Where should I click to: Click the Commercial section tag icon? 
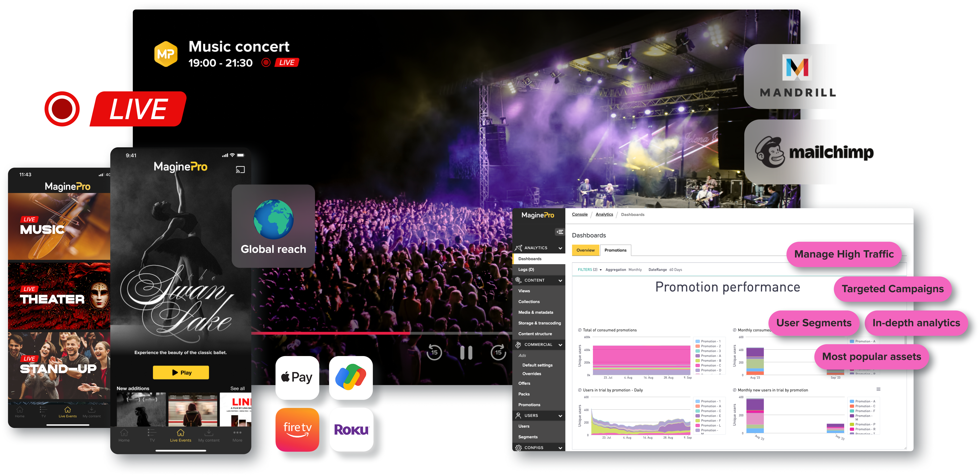(518, 345)
